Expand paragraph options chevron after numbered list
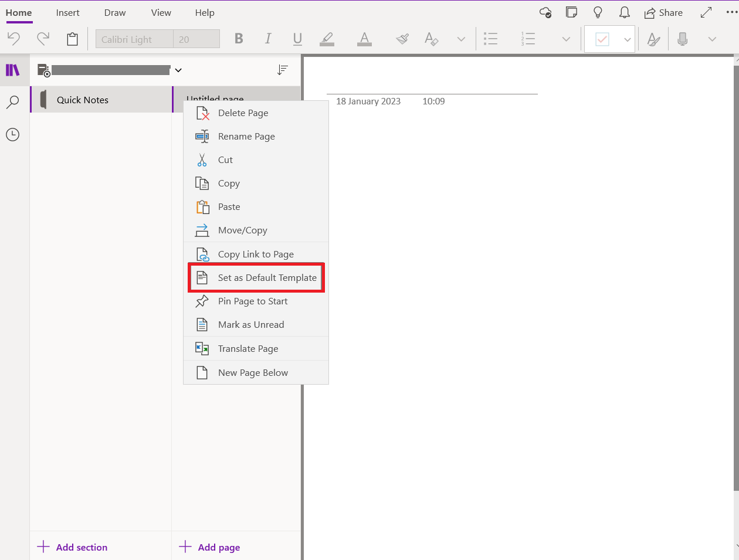 tap(566, 39)
